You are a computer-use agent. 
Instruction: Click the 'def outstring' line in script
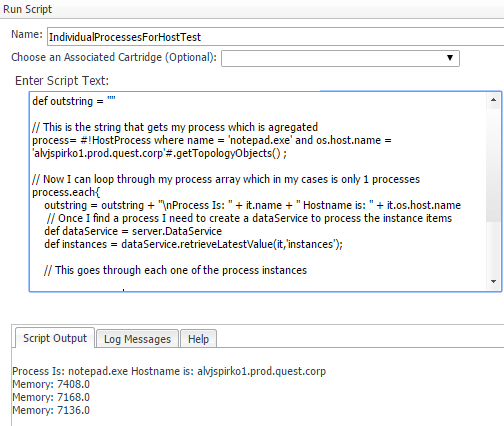(74, 101)
